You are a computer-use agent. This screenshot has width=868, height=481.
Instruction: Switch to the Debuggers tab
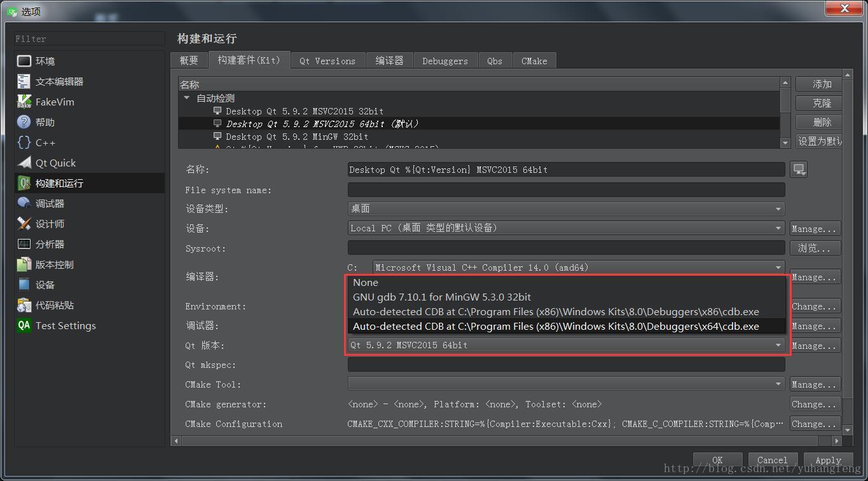pos(445,60)
